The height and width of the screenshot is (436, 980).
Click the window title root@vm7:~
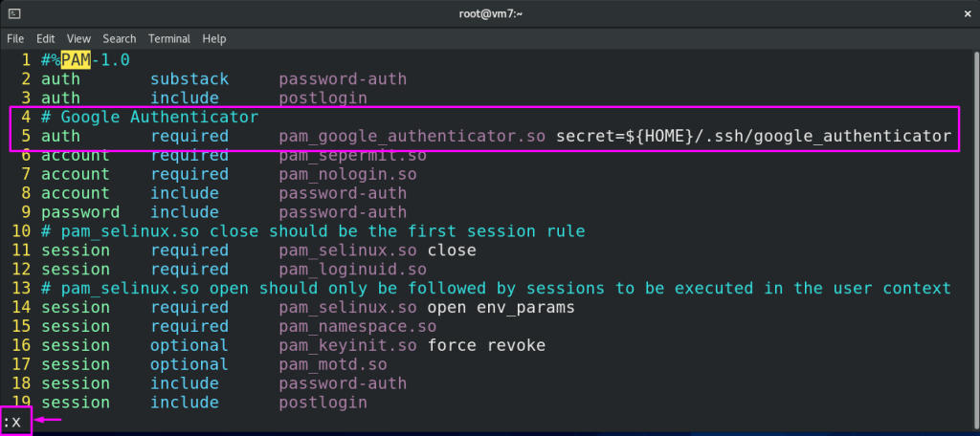coord(489,13)
